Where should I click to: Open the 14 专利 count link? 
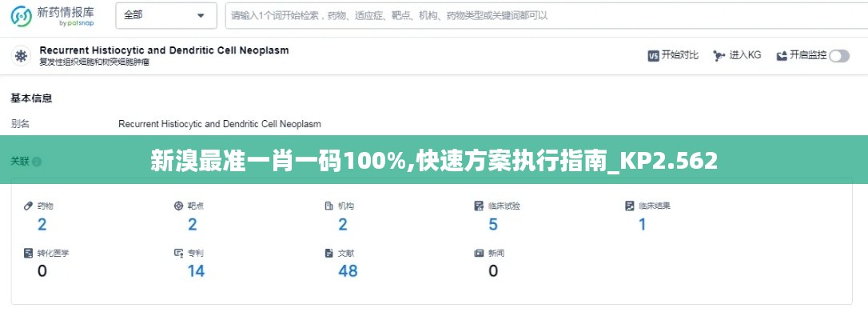click(x=196, y=271)
